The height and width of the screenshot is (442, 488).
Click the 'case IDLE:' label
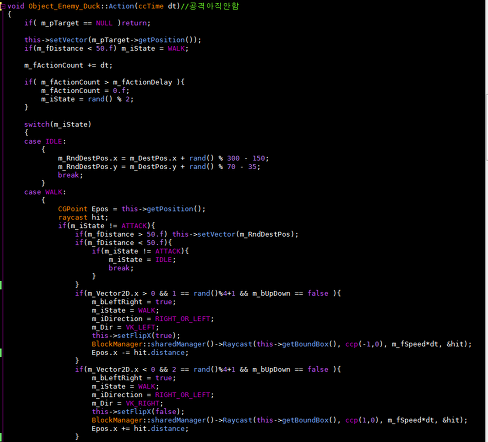45,142
